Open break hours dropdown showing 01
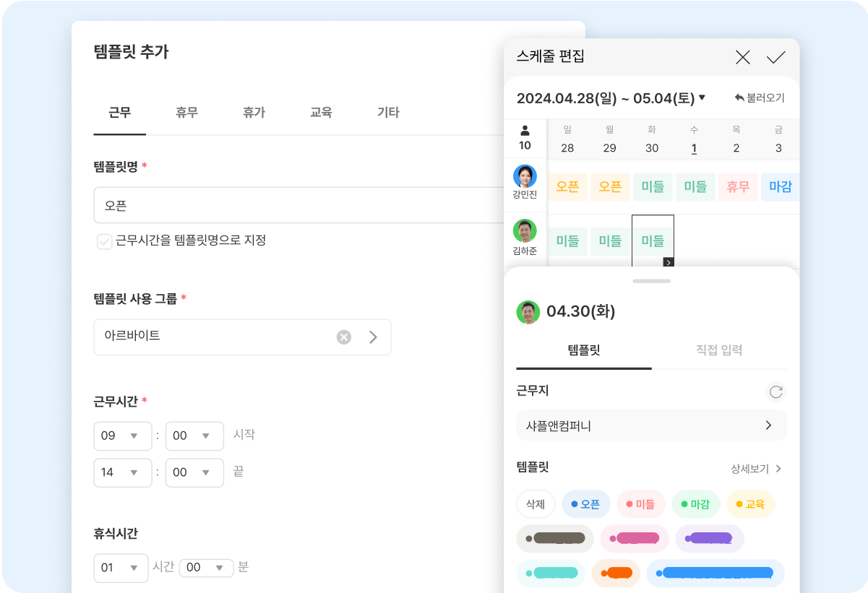Image resolution: width=868 pixels, height=593 pixels. point(121,568)
